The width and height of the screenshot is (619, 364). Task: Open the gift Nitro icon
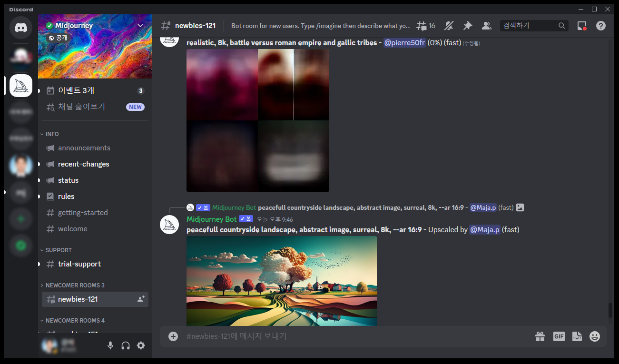pos(540,336)
